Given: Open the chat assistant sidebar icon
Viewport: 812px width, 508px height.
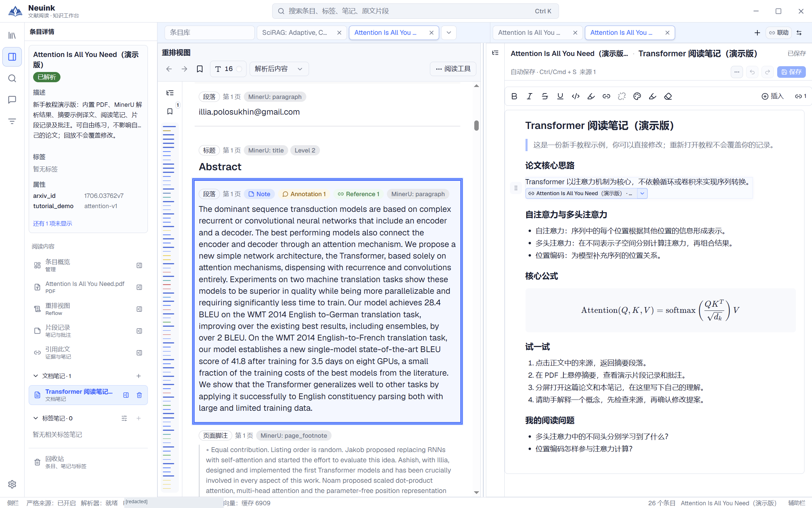Looking at the screenshot, I should coord(12,100).
